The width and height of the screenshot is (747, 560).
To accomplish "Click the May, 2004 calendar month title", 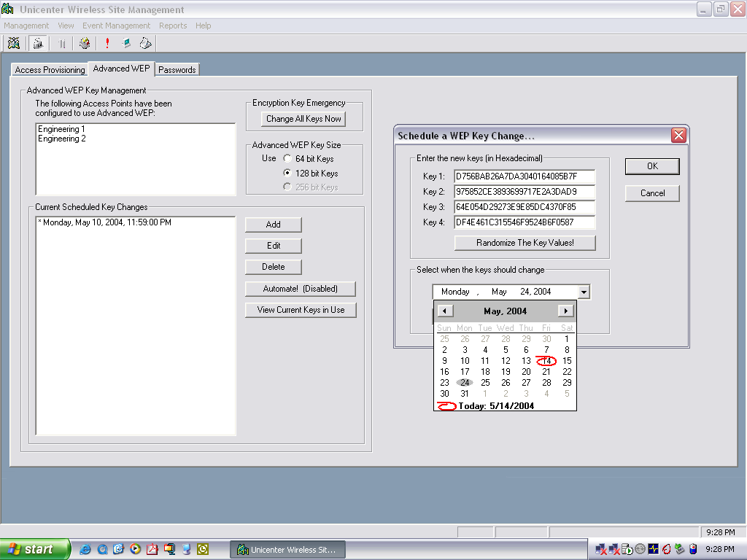I will [505, 311].
